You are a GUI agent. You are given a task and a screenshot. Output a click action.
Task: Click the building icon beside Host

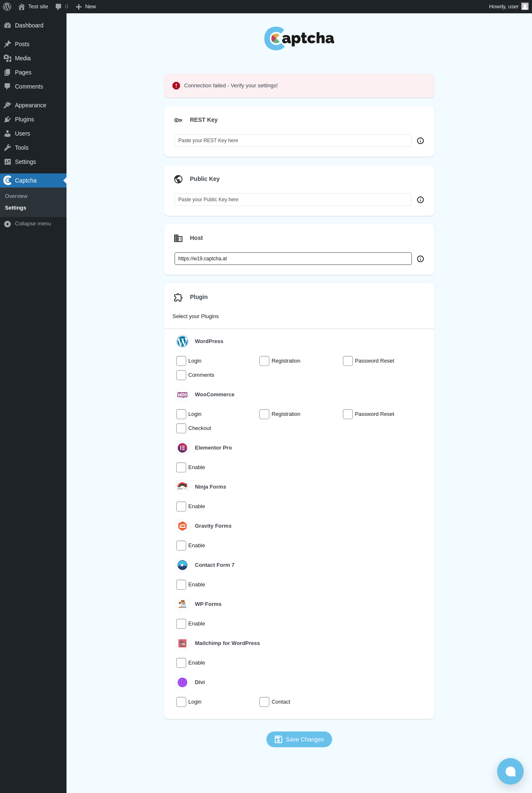178,238
